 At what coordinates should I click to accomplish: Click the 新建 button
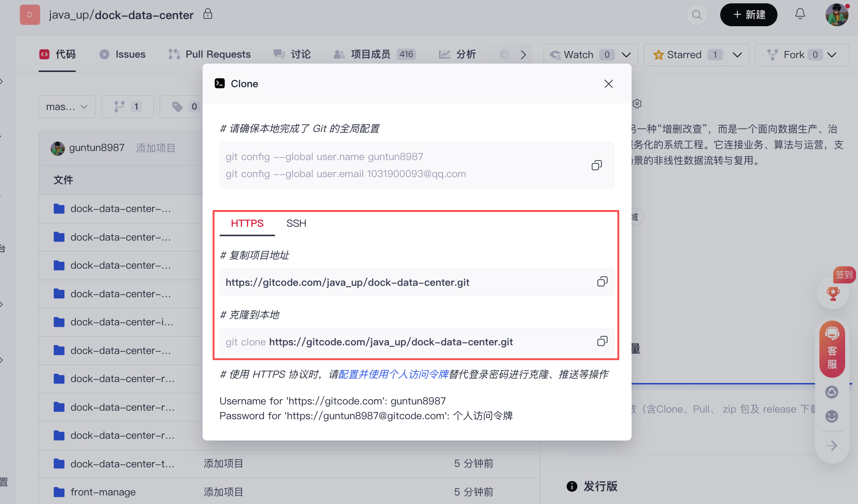point(748,15)
